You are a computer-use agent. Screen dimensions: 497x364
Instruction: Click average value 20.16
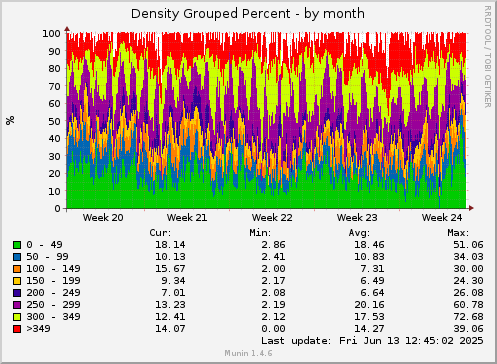(x=369, y=305)
